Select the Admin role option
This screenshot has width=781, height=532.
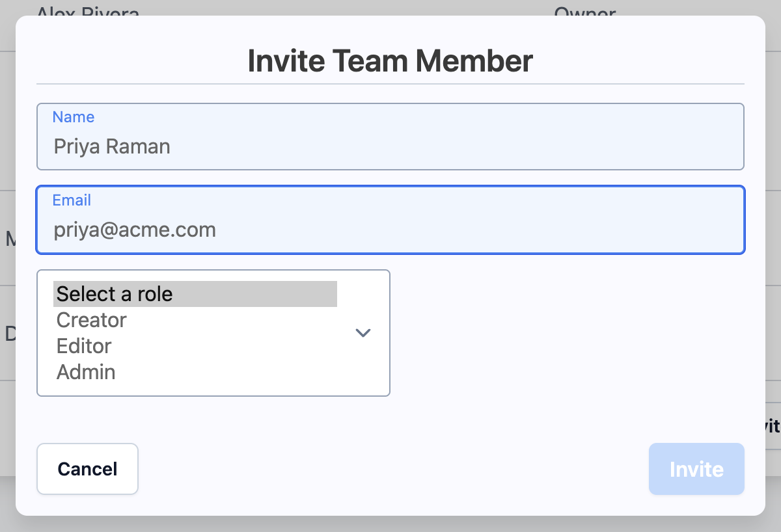(x=195, y=372)
